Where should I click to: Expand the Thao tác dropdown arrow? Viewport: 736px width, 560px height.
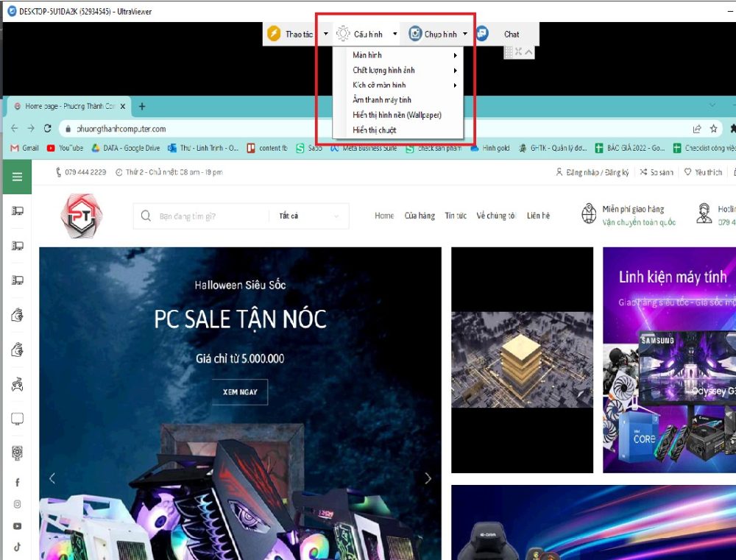[326, 34]
